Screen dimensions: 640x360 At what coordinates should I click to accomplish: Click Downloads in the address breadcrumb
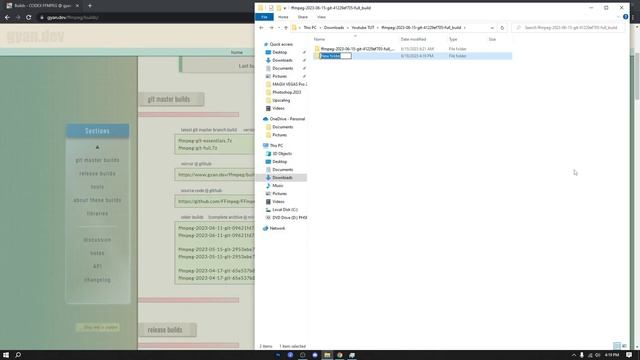334,28
